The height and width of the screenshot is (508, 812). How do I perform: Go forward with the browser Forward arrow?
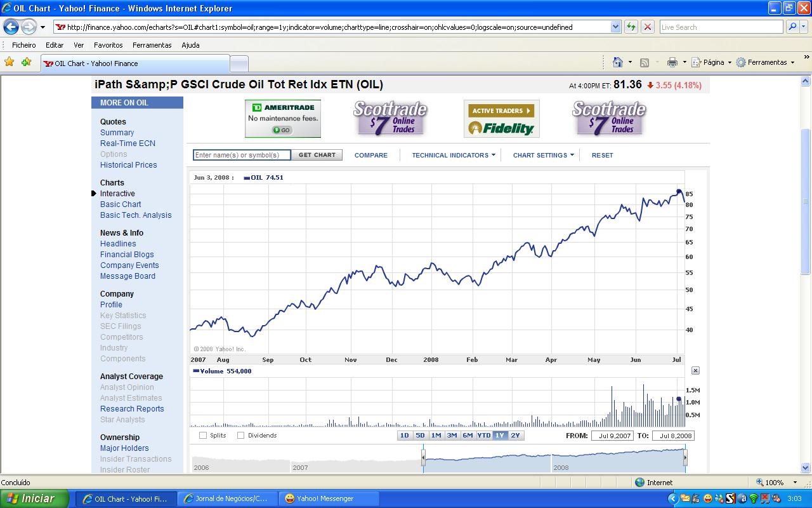[29, 27]
